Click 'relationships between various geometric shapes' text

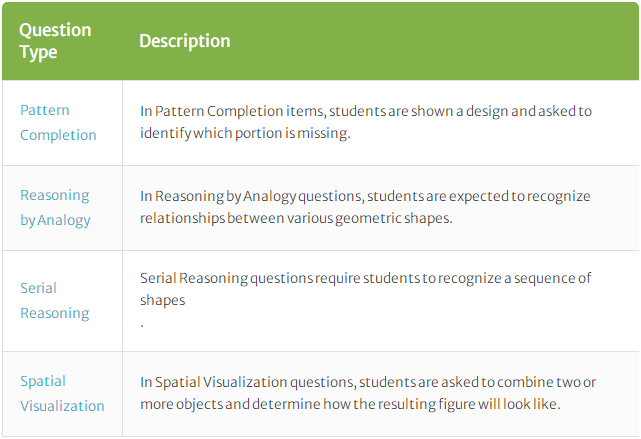(296, 218)
